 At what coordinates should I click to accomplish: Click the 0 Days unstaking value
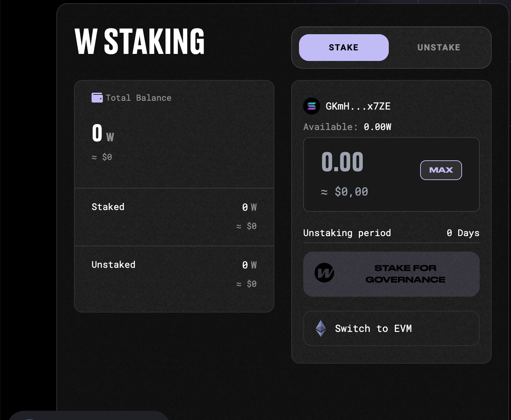[463, 233]
